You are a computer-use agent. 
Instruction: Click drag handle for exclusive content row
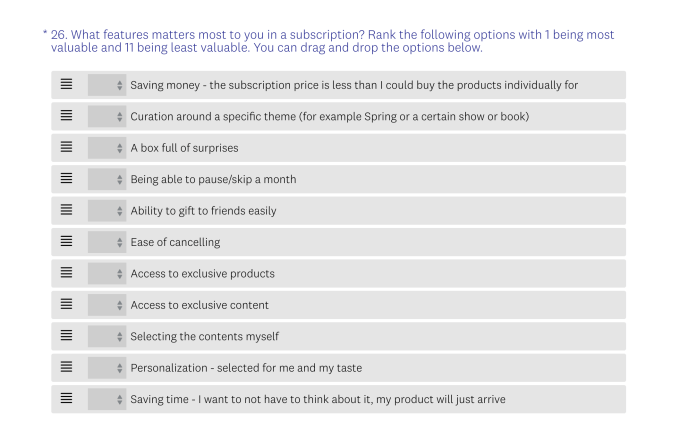click(x=66, y=304)
